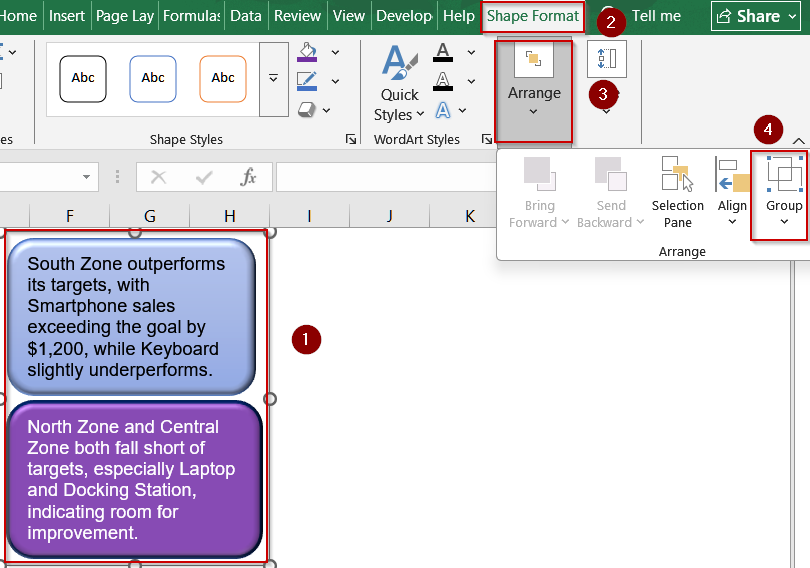
Task: Open WordArt Styles dialog launcher
Action: pos(487,139)
